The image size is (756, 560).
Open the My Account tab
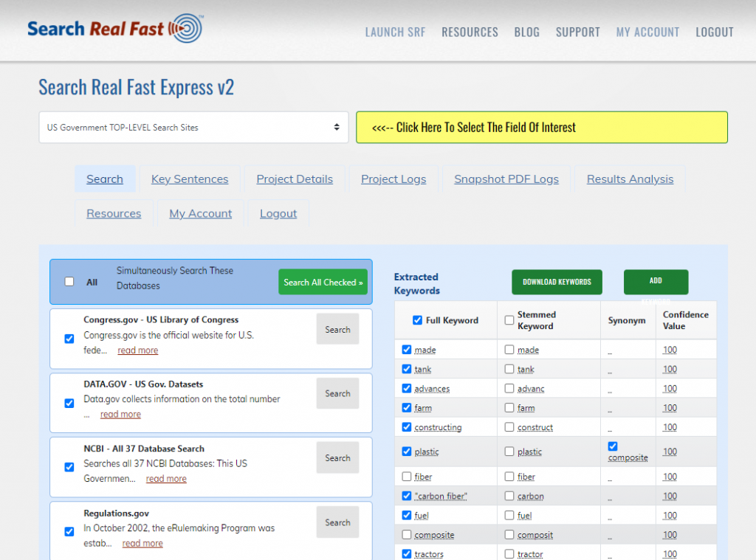(x=200, y=213)
